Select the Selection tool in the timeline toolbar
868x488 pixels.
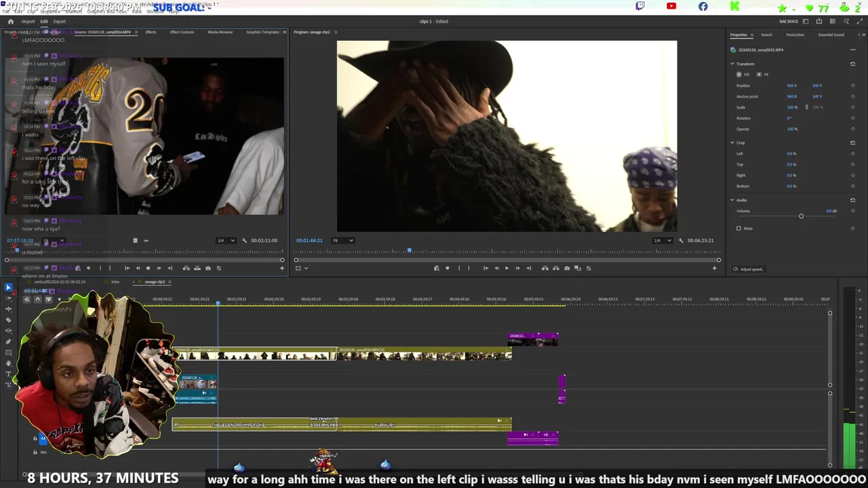tap(8, 287)
